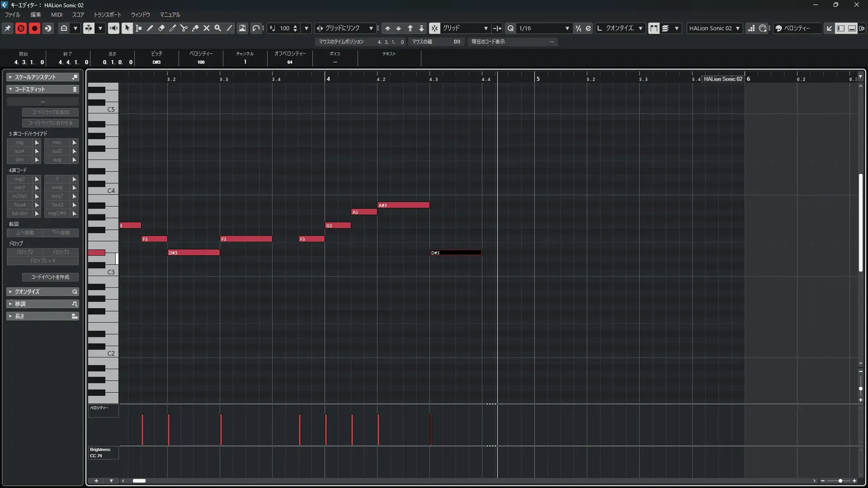The width and height of the screenshot is (868, 488).
Task: Select the Draw pencil tool
Action: tap(150, 28)
